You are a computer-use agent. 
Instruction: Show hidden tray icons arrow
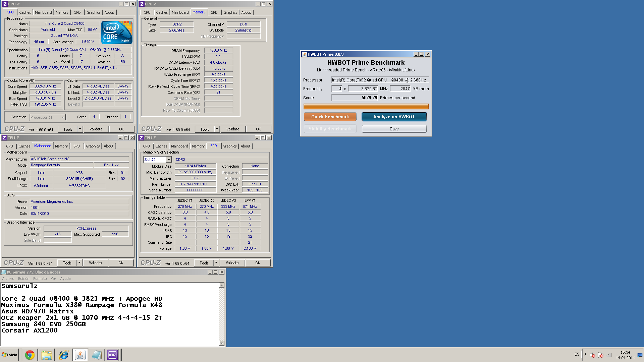click(585, 355)
